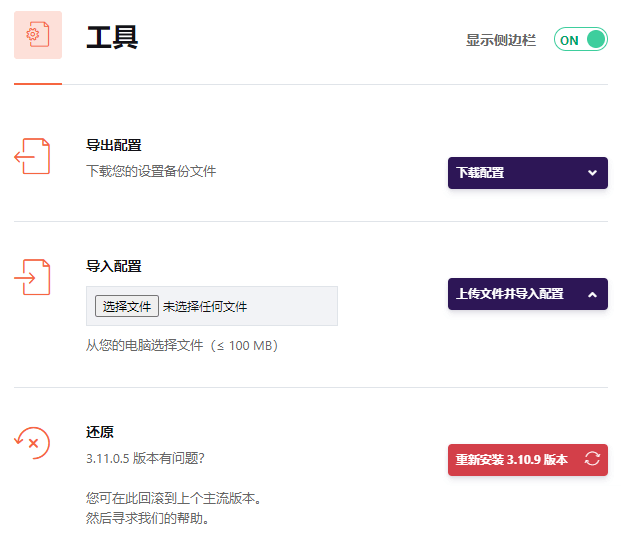Select the 还原 section heading
The height and width of the screenshot is (535, 621).
click(100, 432)
